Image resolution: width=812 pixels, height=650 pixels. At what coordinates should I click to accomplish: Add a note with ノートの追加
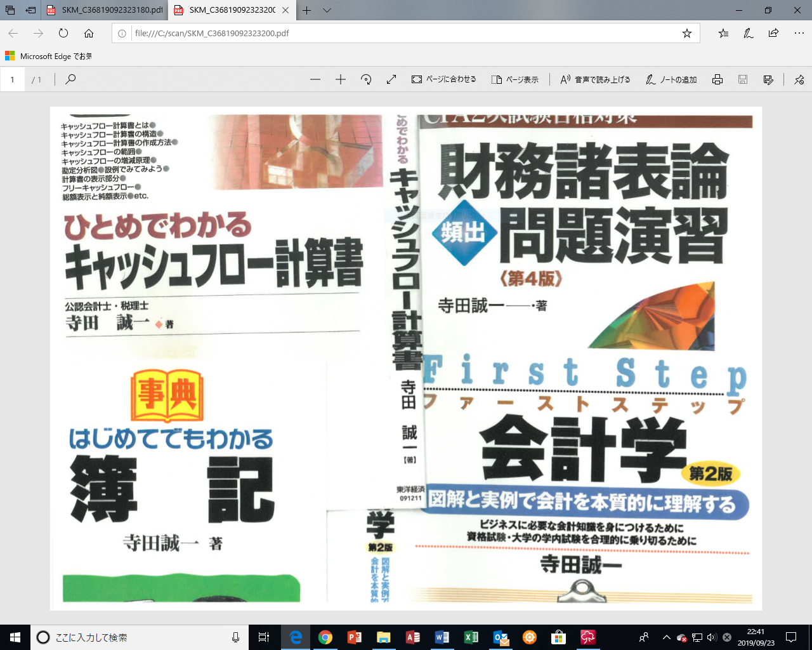671,79
